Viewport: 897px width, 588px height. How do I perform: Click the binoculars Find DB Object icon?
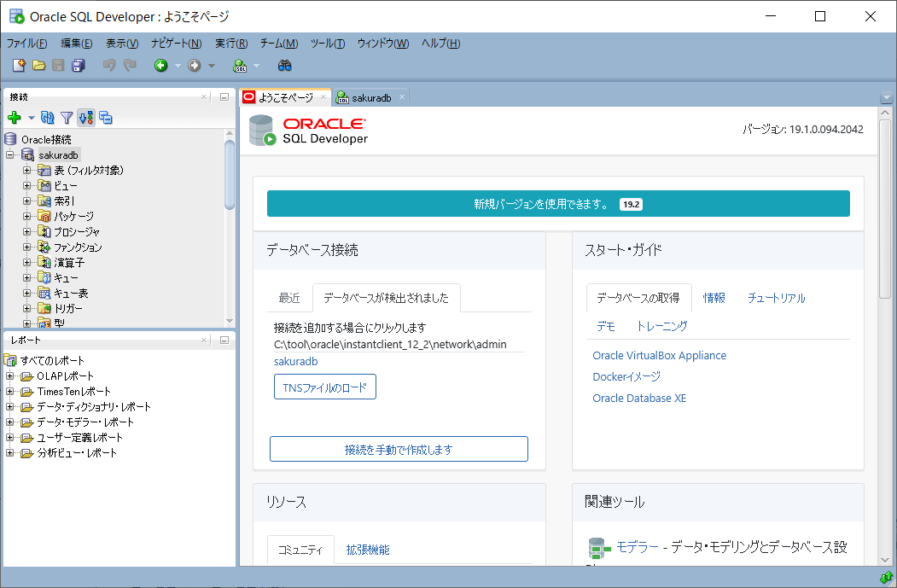[x=284, y=66]
